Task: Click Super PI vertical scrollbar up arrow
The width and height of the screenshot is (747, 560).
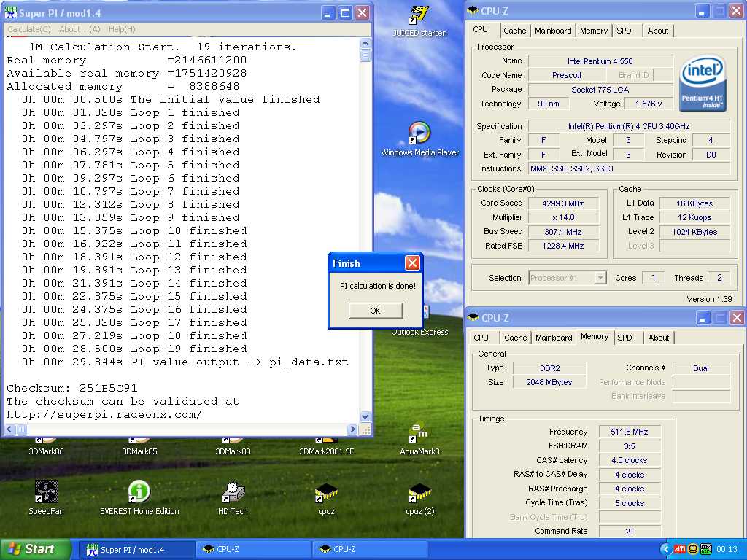Action: [365, 43]
